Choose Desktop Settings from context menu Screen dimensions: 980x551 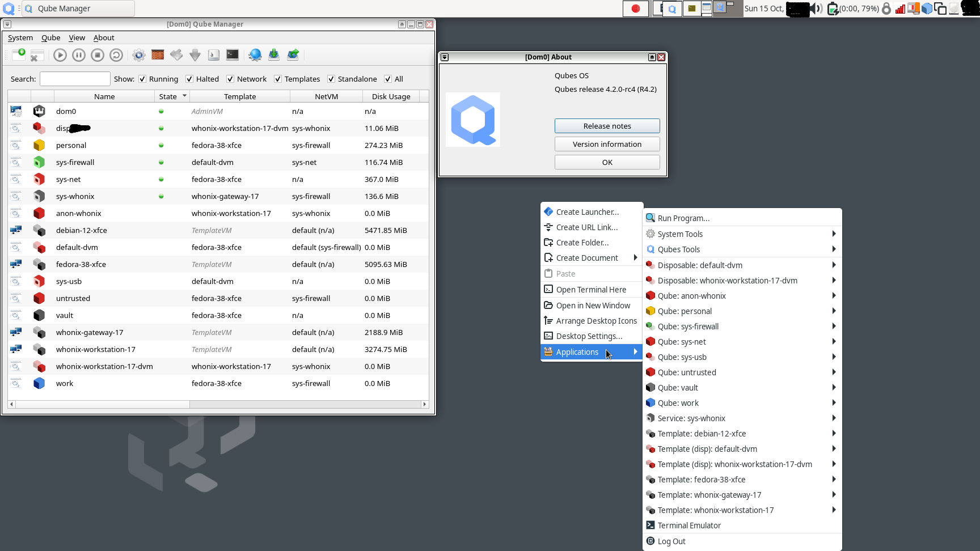(592, 336)
